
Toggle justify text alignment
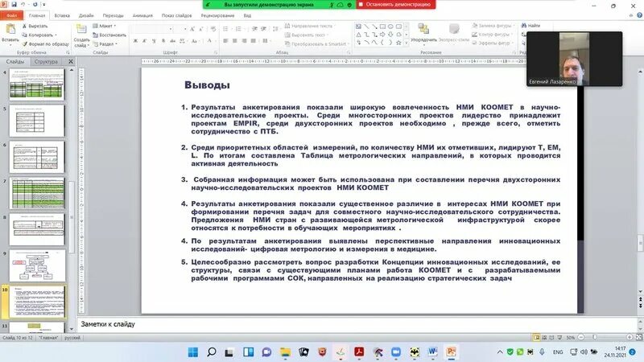(254, 41)
